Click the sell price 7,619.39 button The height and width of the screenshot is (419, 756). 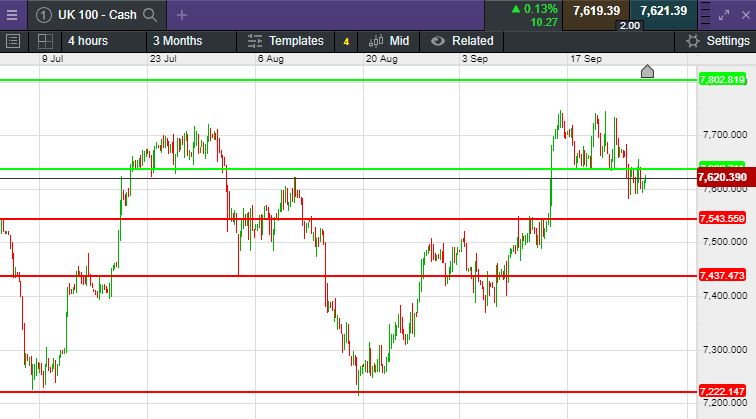click(x=596, y=11)
